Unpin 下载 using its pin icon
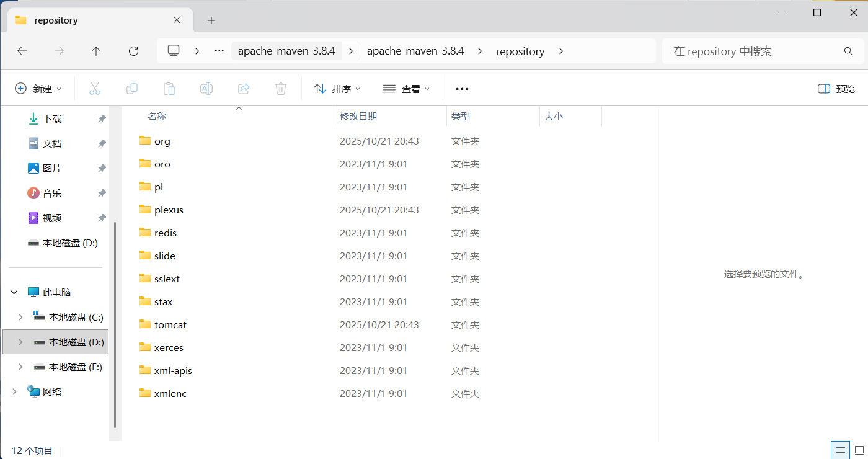Viewport: 868px width, 459px height. pos(102,118)
